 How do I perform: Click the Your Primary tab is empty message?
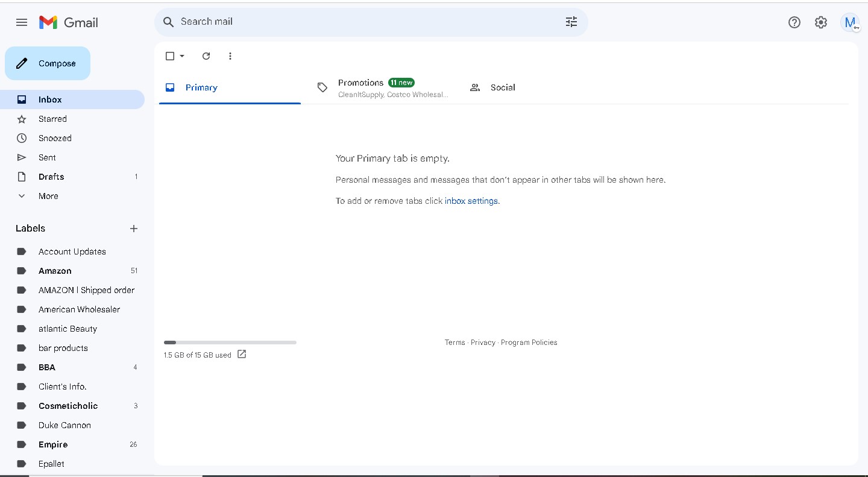pos(392,159)
